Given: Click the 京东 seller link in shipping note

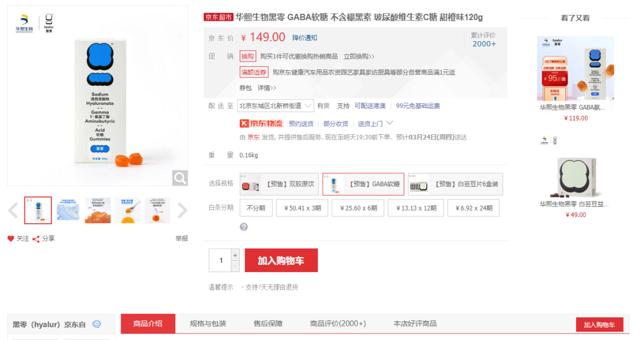Looking at the screenshot, I should pyautogui.click(x=253, y=137).
